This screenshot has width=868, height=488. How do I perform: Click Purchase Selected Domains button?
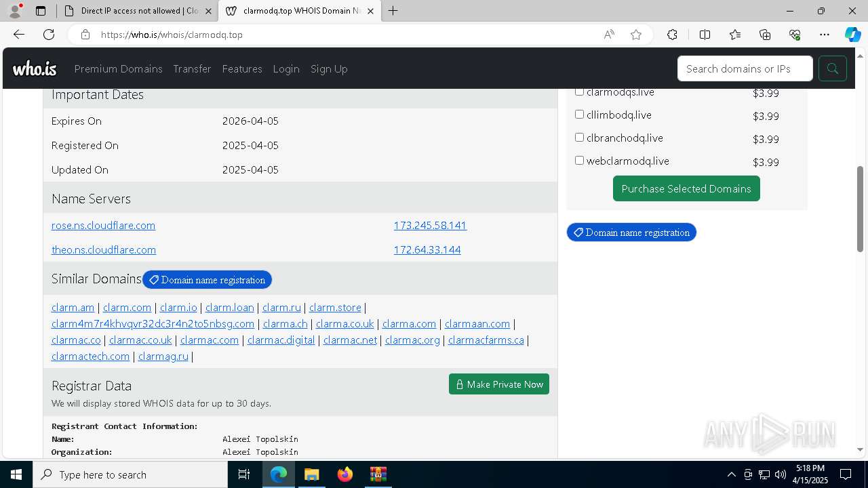(686, 188)
